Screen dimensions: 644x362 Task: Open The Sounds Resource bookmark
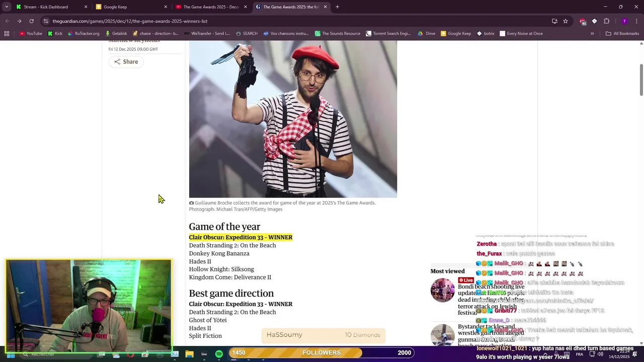coord(338,34)
